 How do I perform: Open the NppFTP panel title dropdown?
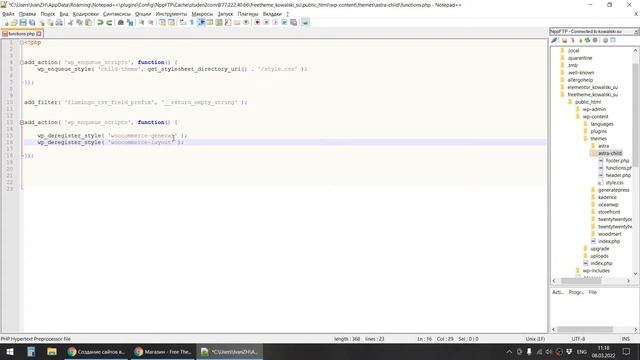coord(636,31)
